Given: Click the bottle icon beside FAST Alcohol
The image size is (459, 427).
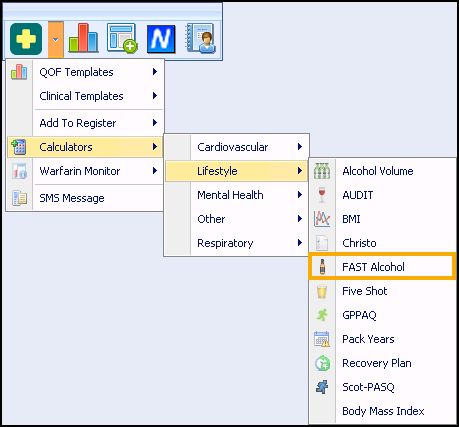Looking at the screenshot, I should coord(322,267).
